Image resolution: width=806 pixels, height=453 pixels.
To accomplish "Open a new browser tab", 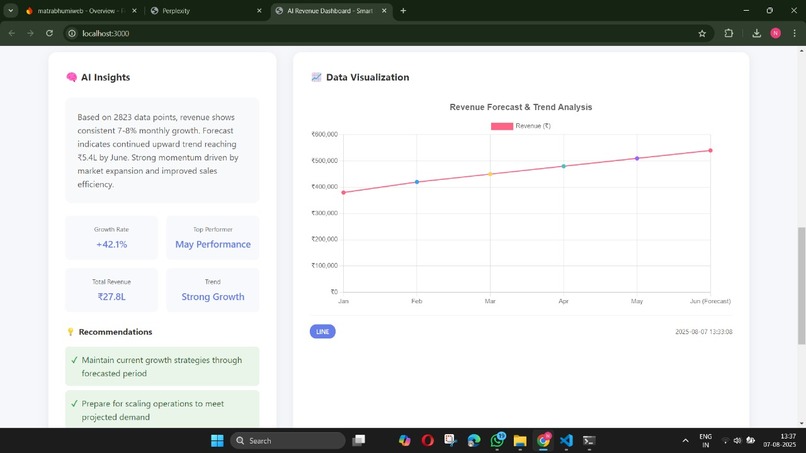I will pos(403,10).
